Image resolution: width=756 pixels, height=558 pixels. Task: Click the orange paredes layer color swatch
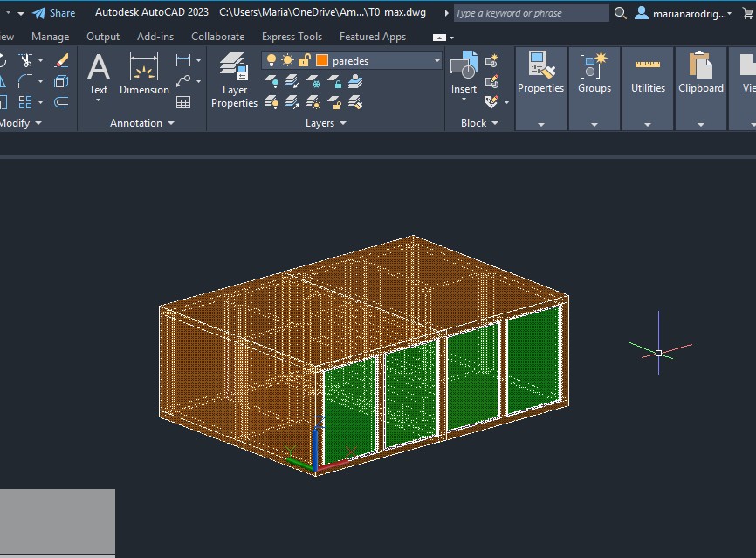[x=322, y=60]
